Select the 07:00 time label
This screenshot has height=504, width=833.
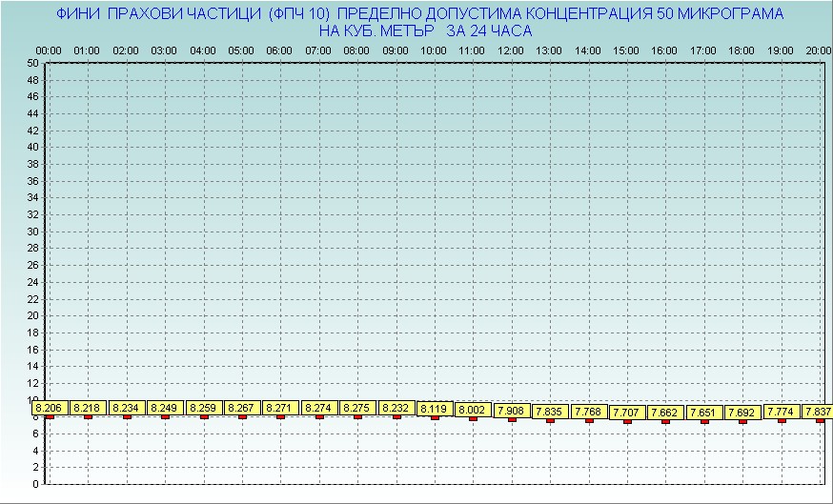pos(318,51)
